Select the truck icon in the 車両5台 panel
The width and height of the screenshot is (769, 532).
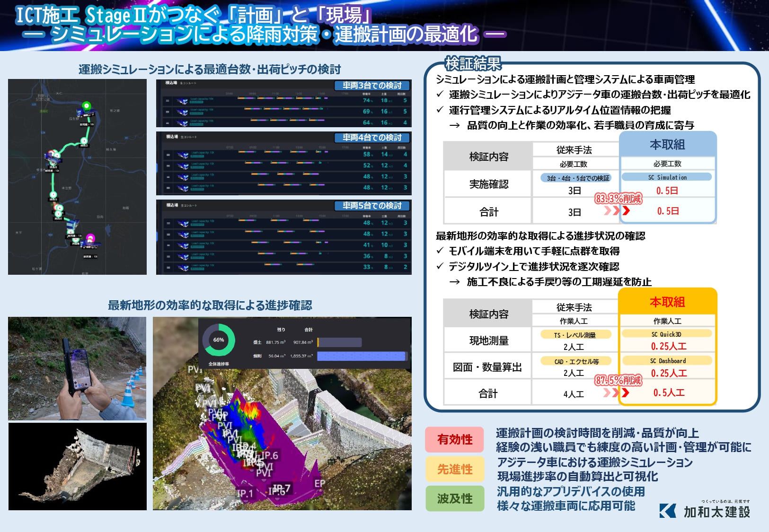[x=182, y=225]
